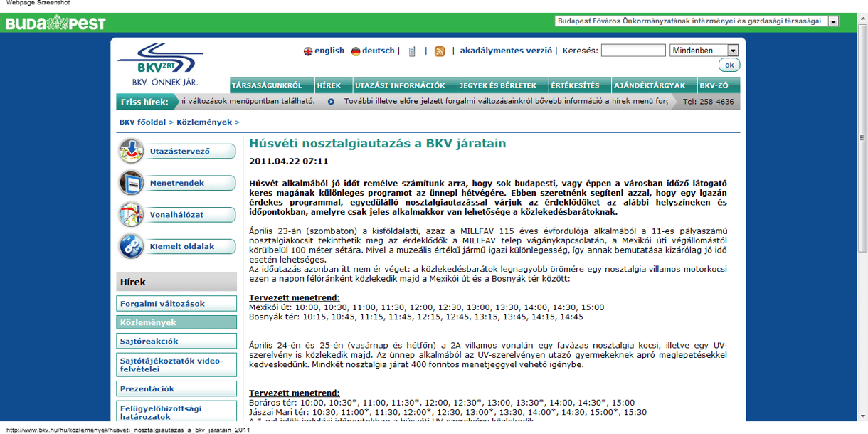Open the akadálymentes verzió link
Screen dimensions: 868x434
506,51
